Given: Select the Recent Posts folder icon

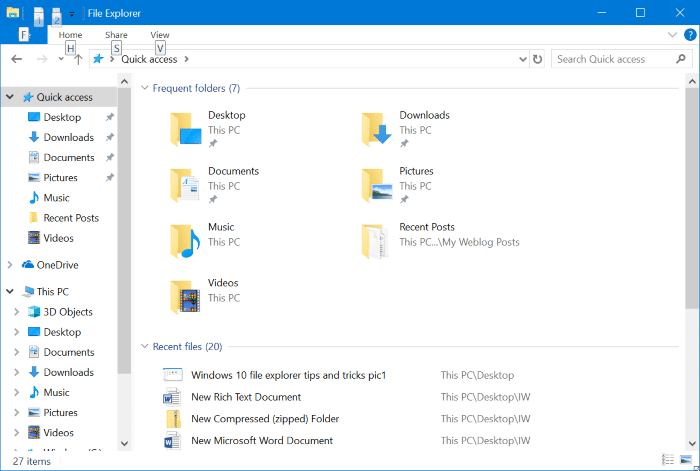Looking at the screenshot, I should [375, 241].
